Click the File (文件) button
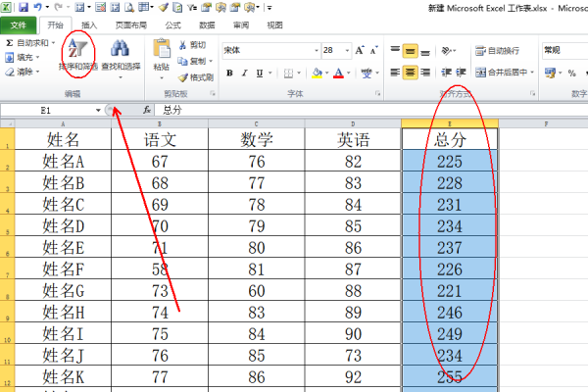Viewport: 588px width, 392px height. click(18, 24)
